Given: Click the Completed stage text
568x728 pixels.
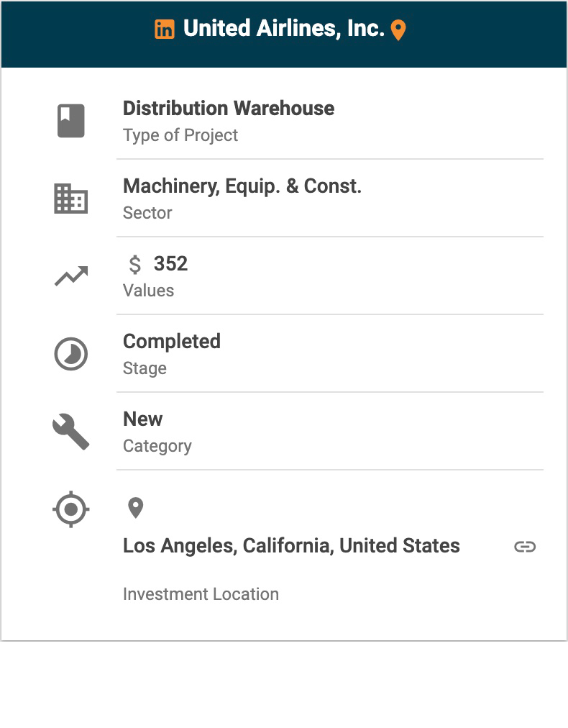Looking at the screenshot, I should click(x=172, y=342).
